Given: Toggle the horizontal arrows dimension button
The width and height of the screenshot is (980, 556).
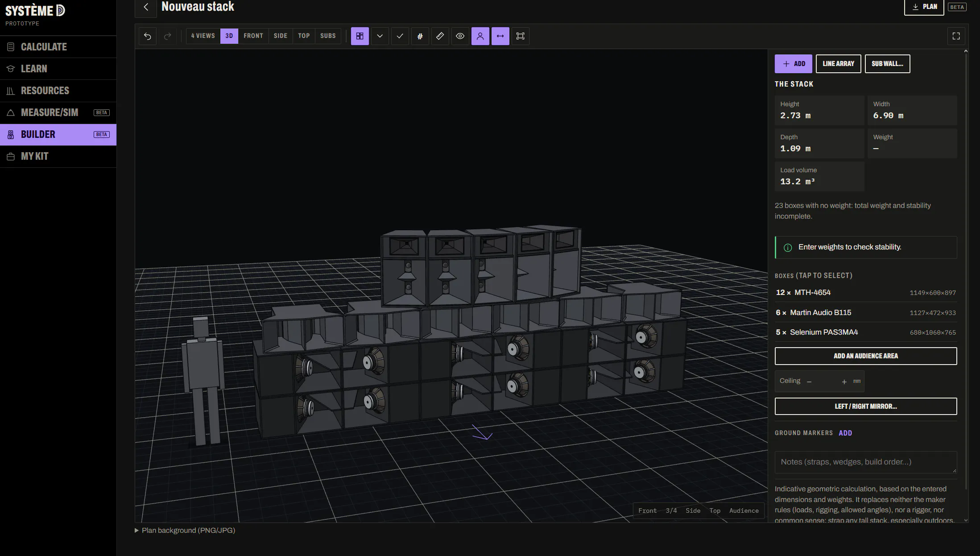Looking at the screenshot, I should tap(500, 36).
